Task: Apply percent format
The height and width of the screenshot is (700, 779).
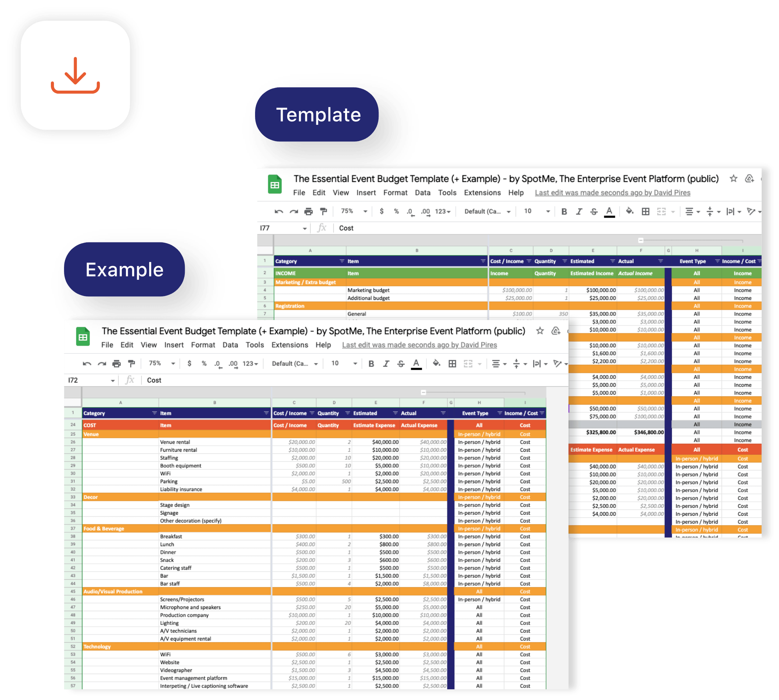Action: coord(204,363)
